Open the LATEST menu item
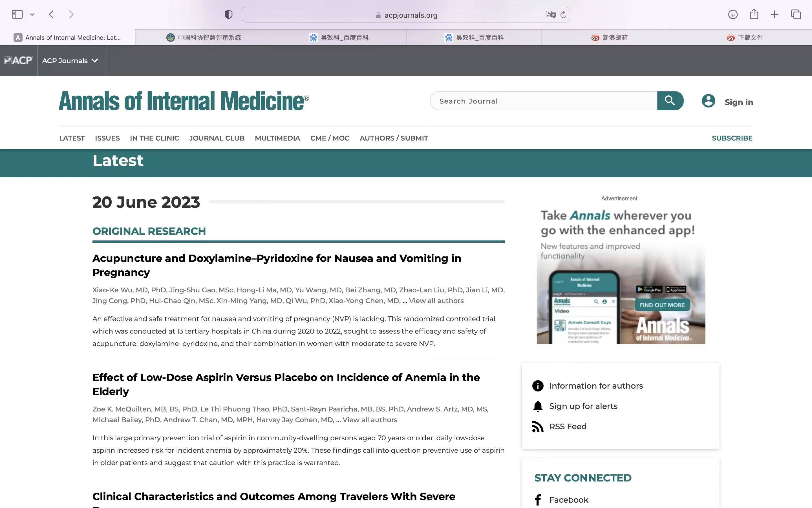Screen dimensions: 812x508 pyautogui.click(x=72, y=138)
